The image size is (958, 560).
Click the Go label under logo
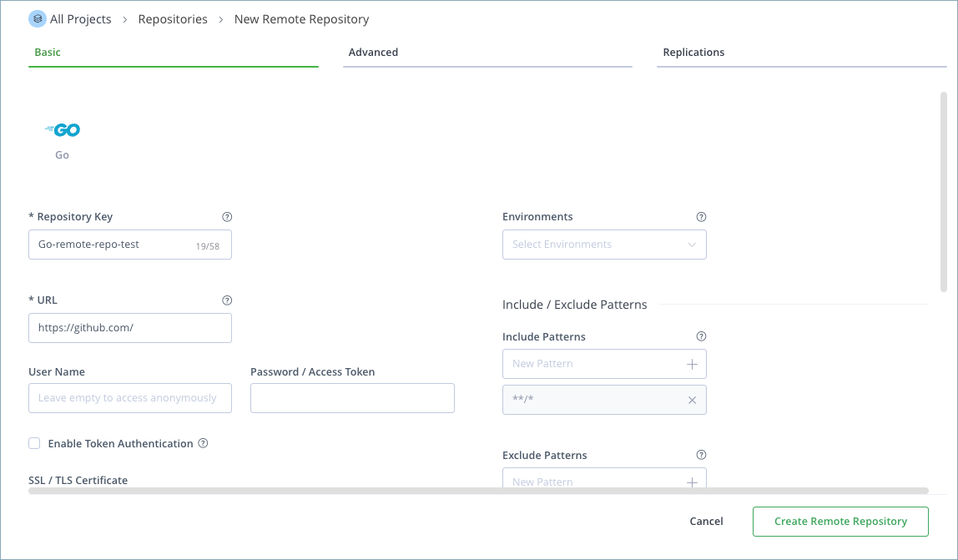tap(63, 154)
